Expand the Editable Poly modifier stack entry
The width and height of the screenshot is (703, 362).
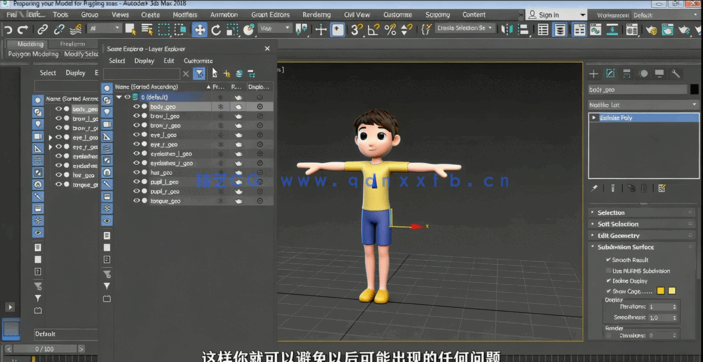click(594, 118)
